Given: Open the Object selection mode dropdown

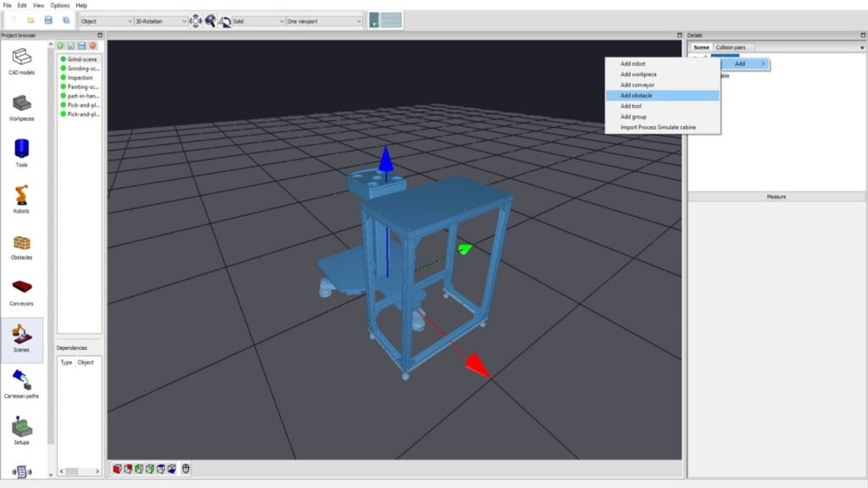Looking at the screenshot, I should tap(106, 20).
